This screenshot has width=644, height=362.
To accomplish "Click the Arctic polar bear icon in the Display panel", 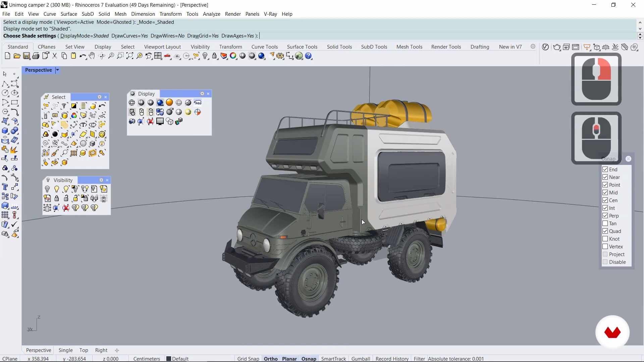I will pos(198,103).
